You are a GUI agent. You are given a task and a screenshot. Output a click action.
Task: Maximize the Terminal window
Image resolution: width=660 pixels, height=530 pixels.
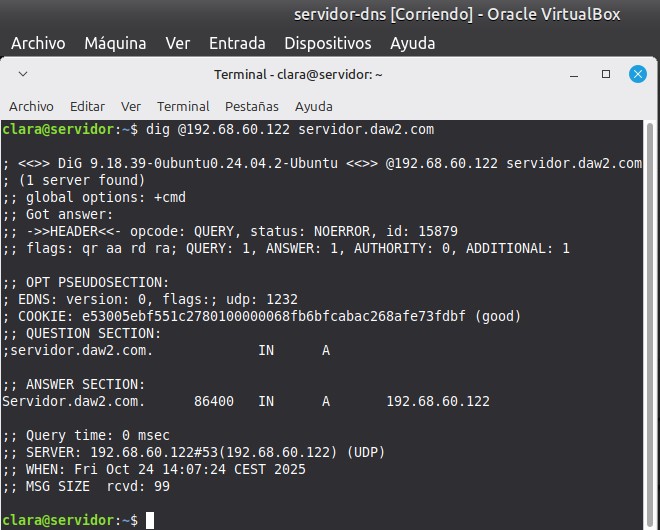[606, 74]
